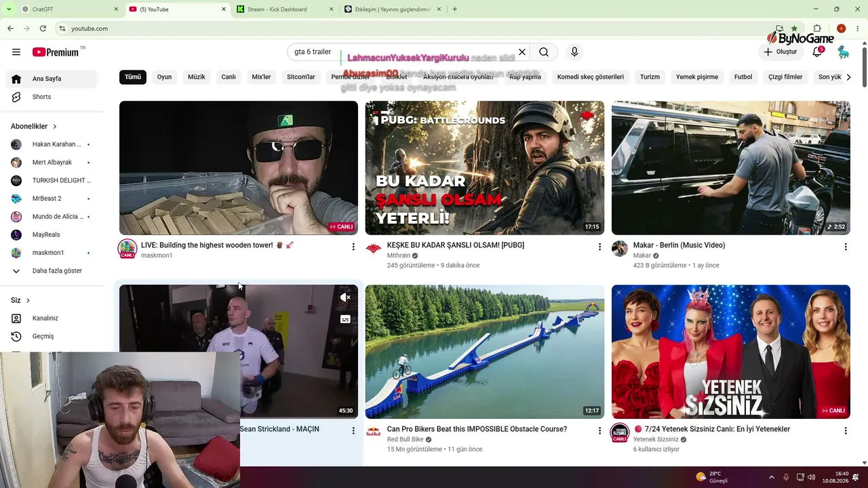The width and height of the screenshot is (868, 488).
Task: Open Kanalınız in the sidebar
Action: click(52, 318)
